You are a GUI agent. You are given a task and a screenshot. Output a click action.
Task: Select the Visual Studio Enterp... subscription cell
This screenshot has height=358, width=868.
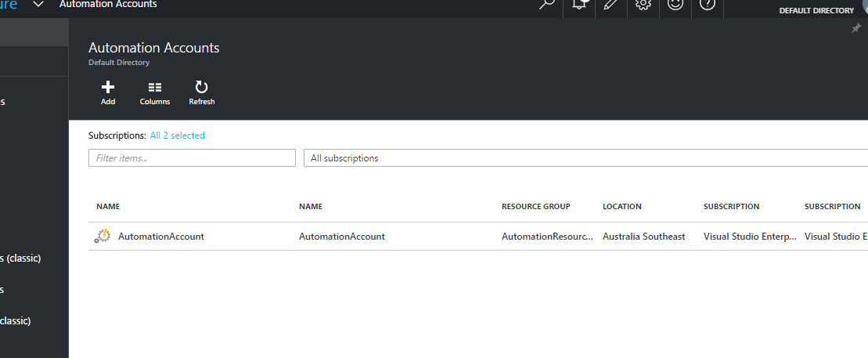(x=750, y=237)
